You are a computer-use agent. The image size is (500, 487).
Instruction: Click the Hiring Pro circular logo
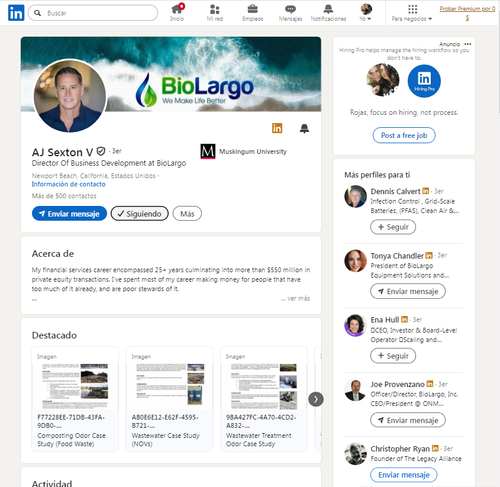pos(424,81)
